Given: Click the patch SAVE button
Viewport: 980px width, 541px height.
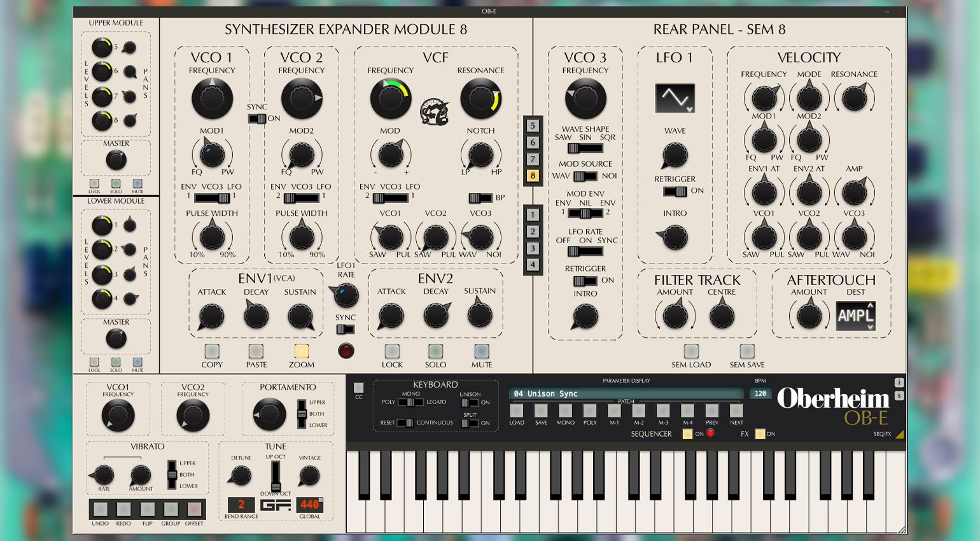Looking at the screenshot, I should (x=541, y=411).
